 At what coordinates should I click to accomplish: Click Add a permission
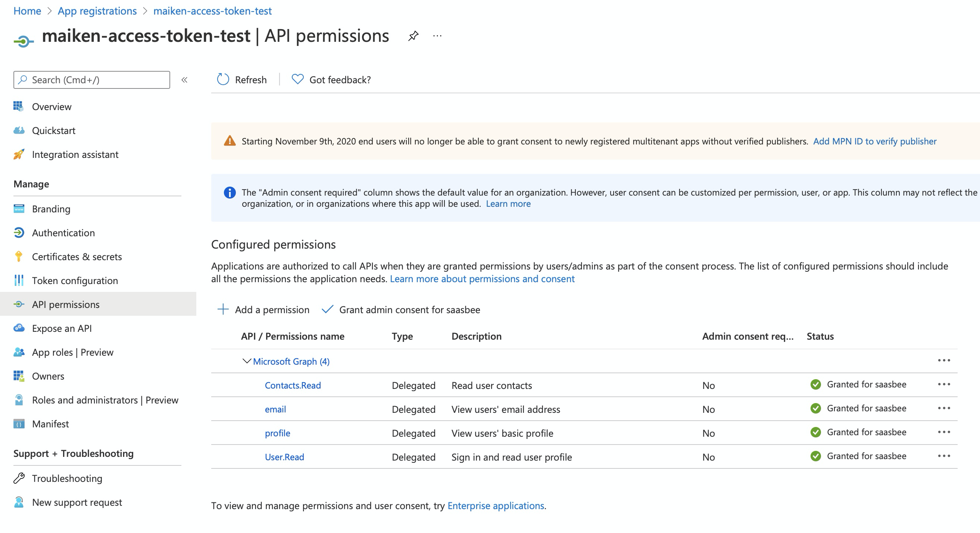(x=264, y=309)
